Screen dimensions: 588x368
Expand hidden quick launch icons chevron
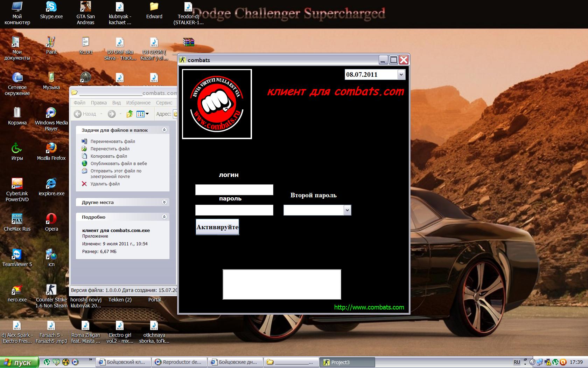pyautogui.click(x=91, y=360)
